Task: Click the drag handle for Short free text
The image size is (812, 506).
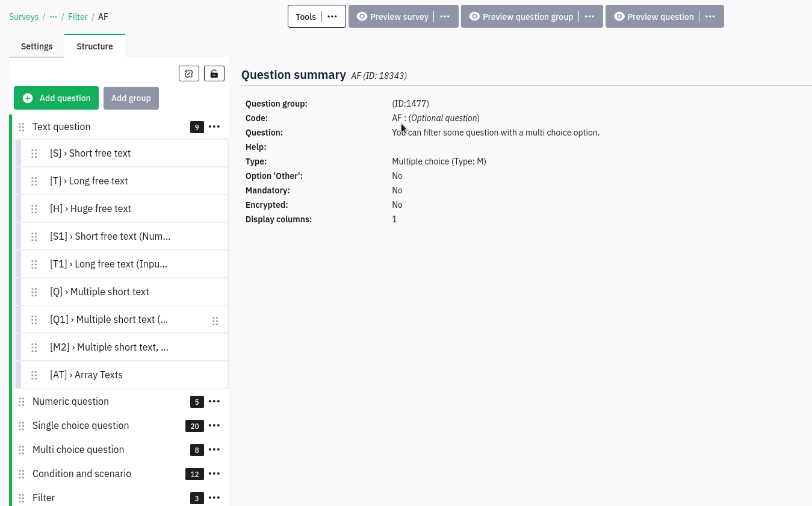Action: point(34,154)
